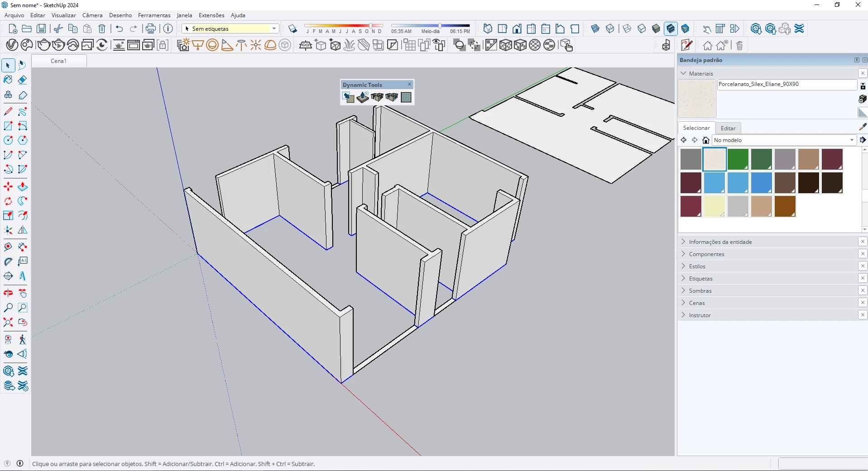Close the Dynamic Tools toolbar
Screen dimensions: 868x471
410,84
